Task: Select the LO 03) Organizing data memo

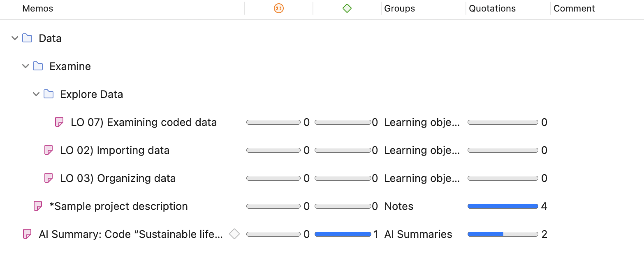Action: (x=118, y=178)
